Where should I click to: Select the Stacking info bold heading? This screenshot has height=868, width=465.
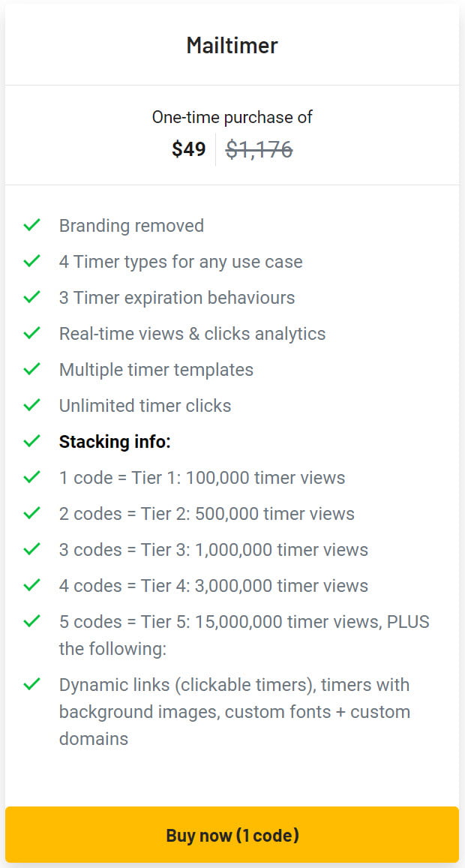[114, 441]
